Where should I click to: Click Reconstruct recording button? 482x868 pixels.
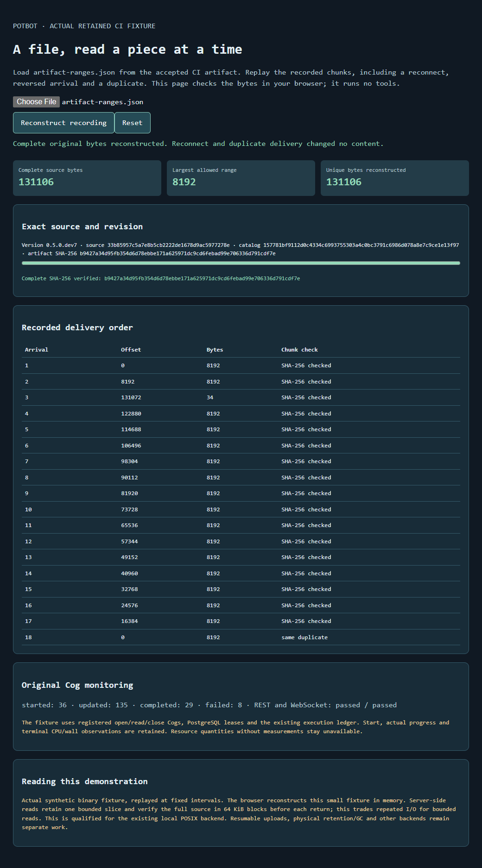(63, 123)
